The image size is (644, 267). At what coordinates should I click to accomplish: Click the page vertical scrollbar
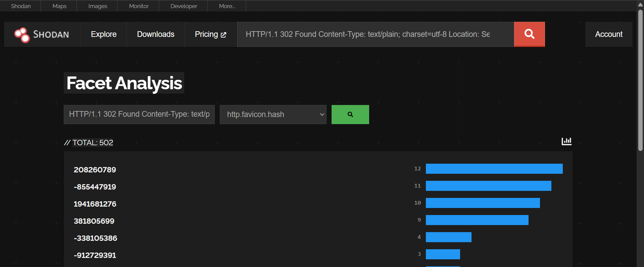[x=640, y=81]
